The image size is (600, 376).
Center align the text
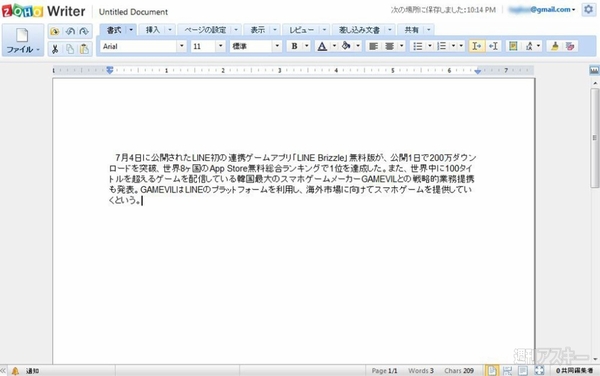coord(390,46)
